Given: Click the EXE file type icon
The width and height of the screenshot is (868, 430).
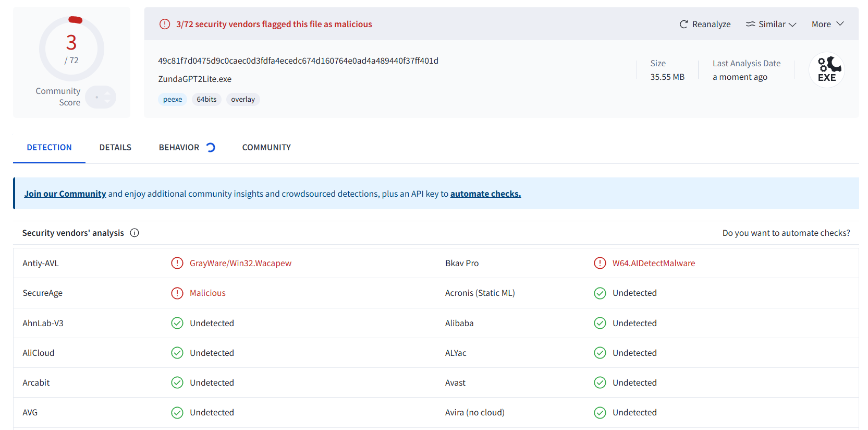Looking at the screenshot, I should [x=827, y=70].
